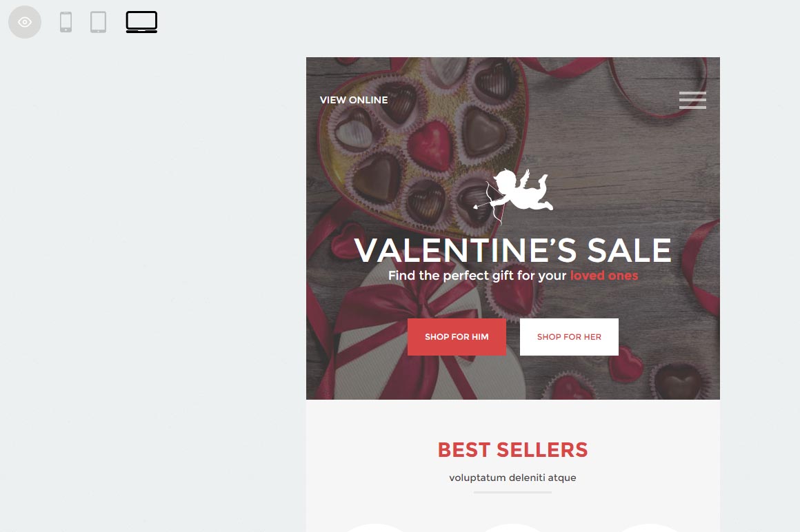This screenshot has width=800, height=532.
Task: Click the middle product circle below Best Sellers
Action: point(512,528)
